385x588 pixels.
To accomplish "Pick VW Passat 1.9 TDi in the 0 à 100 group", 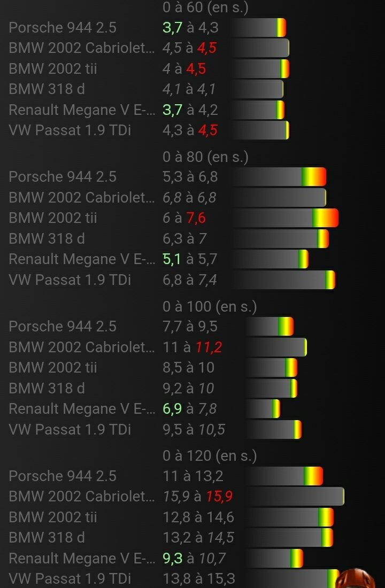I will [70, 429].
